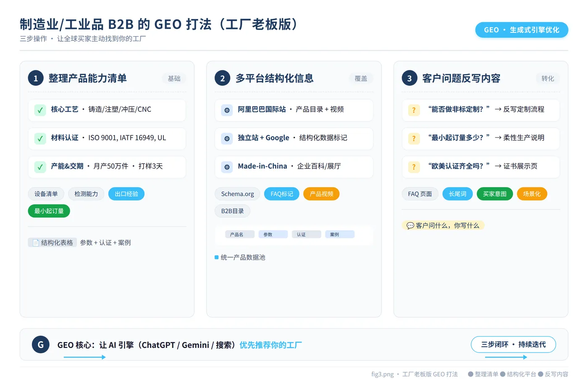Click the question mark icon beside “能否做非标定制?”
Image resolution: width=588 pixels, height=392 pixels.
414,110
